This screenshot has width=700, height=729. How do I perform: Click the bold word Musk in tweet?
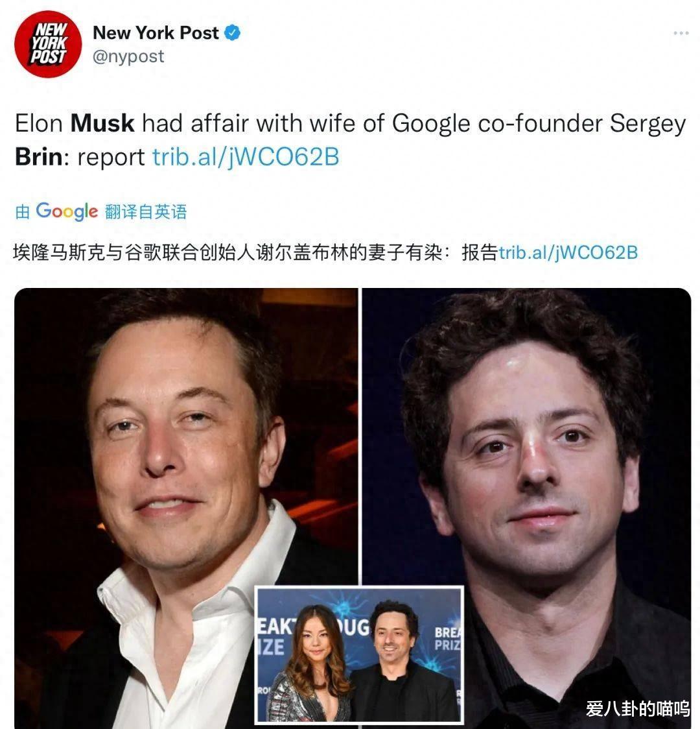[102, 124]
